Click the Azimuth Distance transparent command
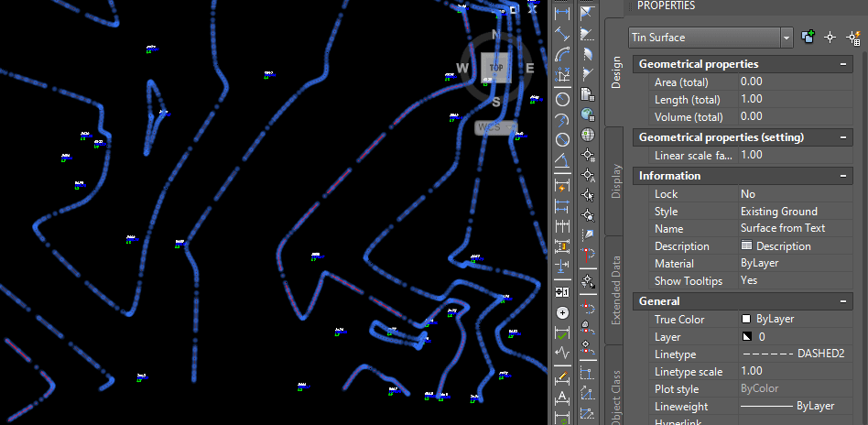 (587, 54)
